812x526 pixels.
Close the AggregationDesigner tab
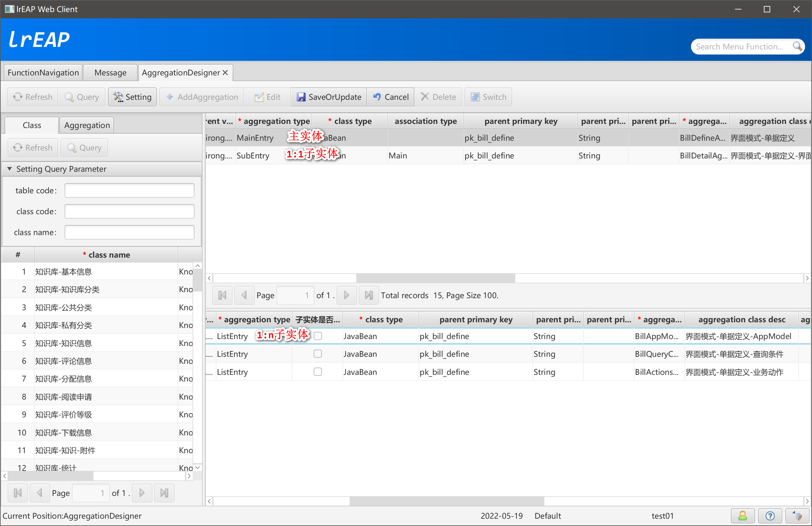(225, 73)
